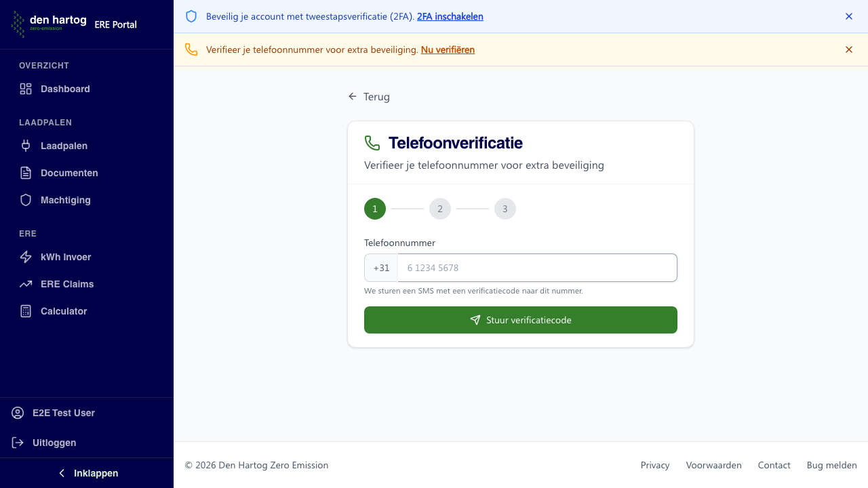Image resolution: width=868 pixels, height=488 pixels.
Task: Select the Dashboard icon in sidebar
Action: [x=25, y=89]
